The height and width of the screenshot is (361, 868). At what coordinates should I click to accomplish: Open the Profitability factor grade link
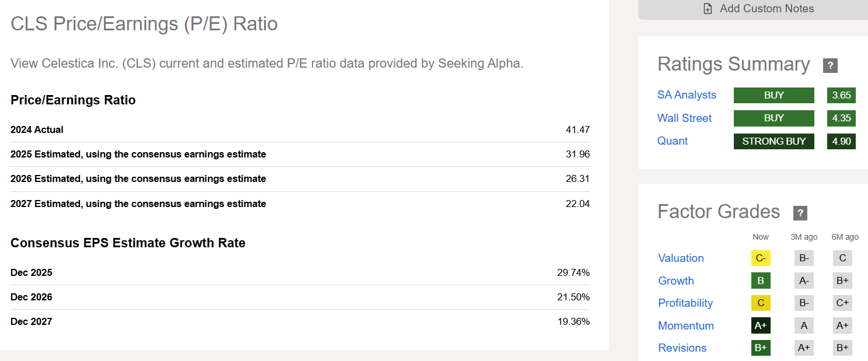point(685,303)
